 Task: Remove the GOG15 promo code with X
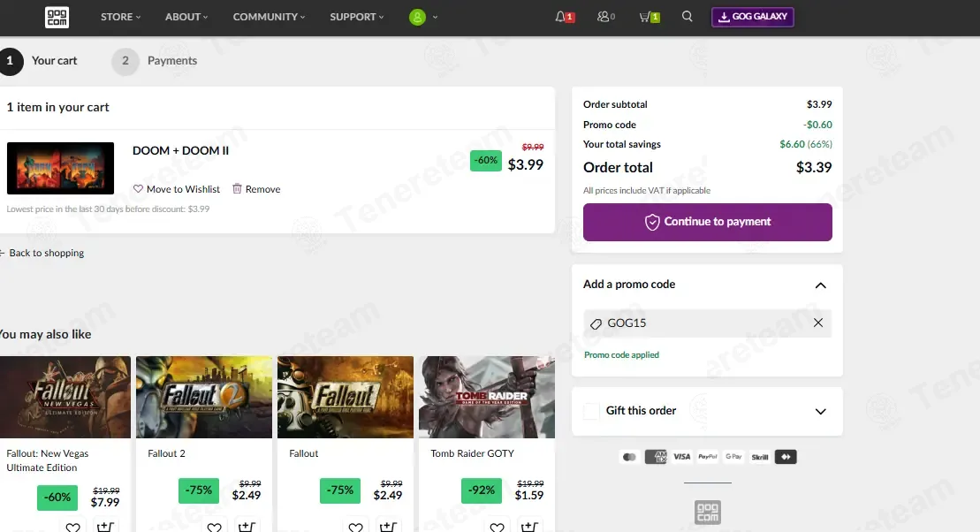click(818, 323)
